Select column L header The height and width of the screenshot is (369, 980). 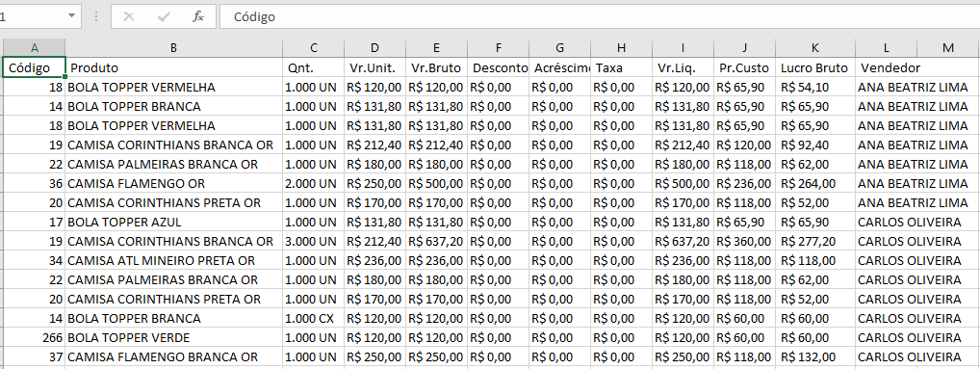pos(887,47)
